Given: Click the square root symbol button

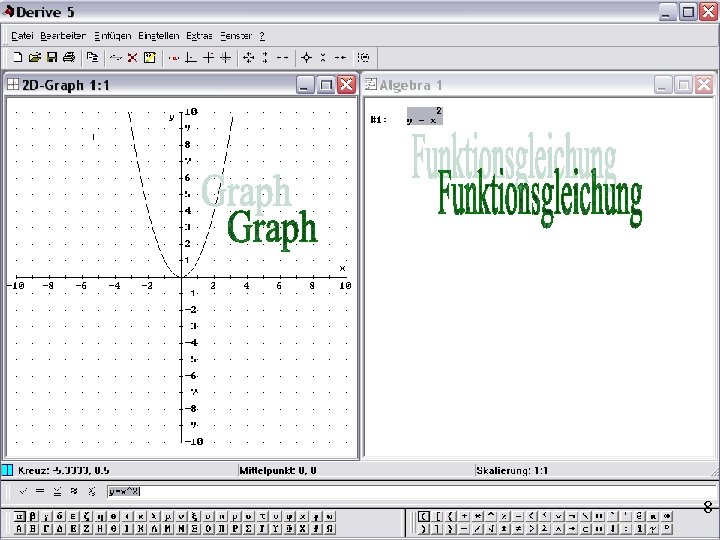Looking at the screenshot, I should 491,529.
